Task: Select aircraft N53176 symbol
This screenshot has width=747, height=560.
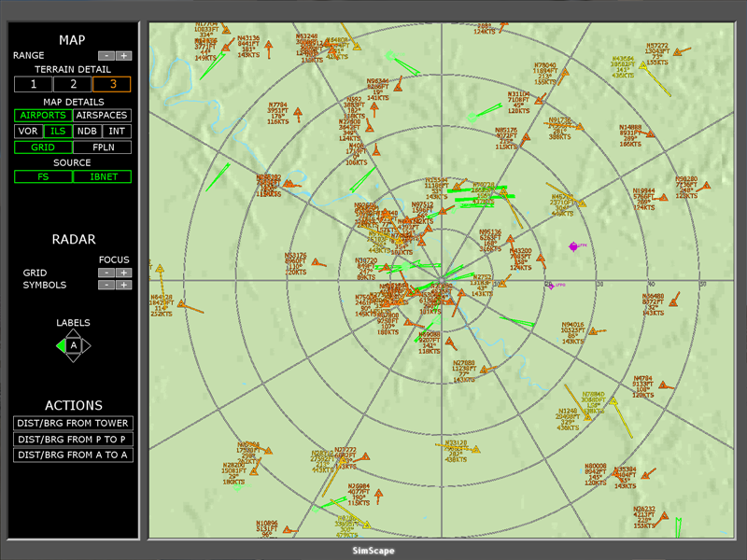Action: [x=316, y=262]
